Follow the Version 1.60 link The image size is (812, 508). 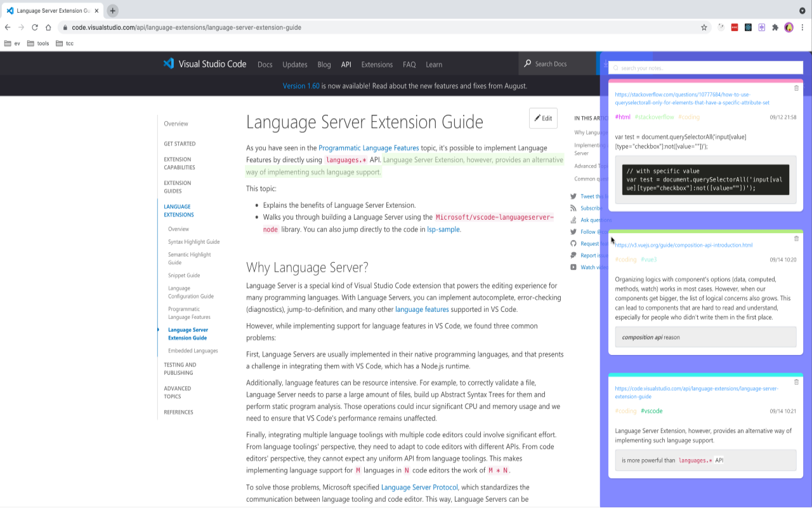click(301, 86)
